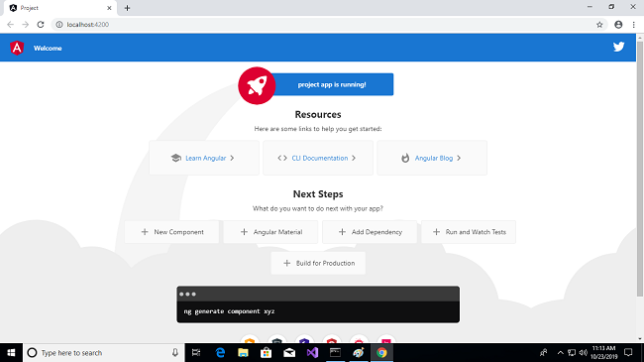Image resolution: width=644 pixels, height=362 pixels.
Task: Bookmark the page with the star icon
Action: point(599,25)
